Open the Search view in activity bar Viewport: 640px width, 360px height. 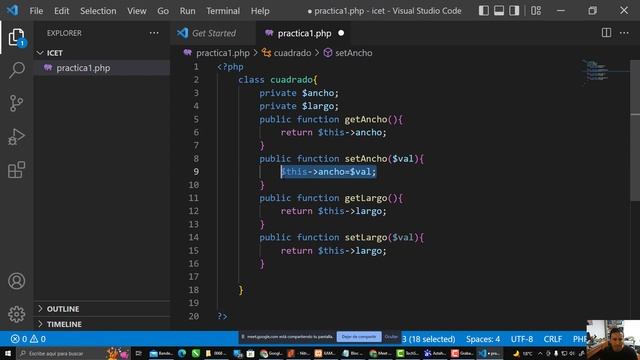16,70
